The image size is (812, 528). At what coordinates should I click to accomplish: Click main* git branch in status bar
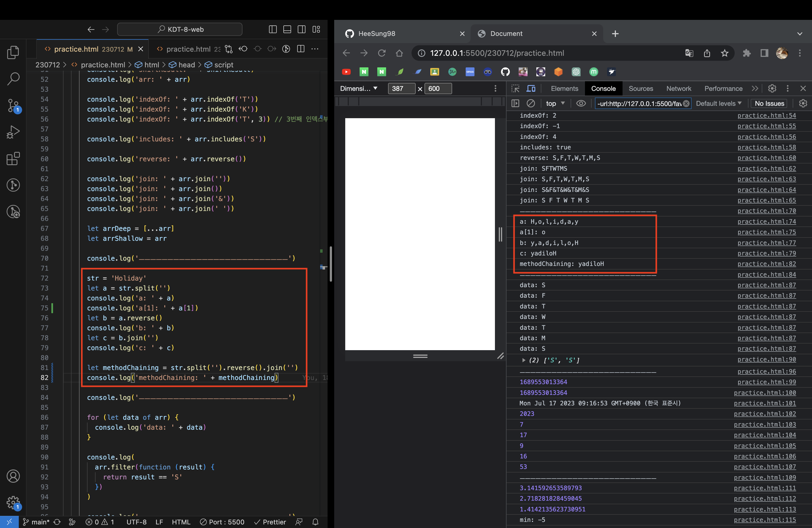click(x=36, y=522)
